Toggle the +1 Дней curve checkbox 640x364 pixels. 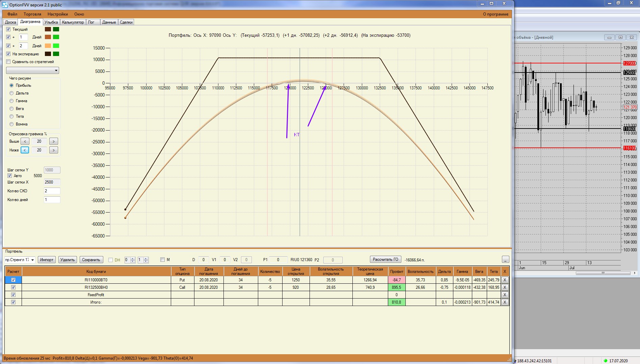[x=8, y=37]
